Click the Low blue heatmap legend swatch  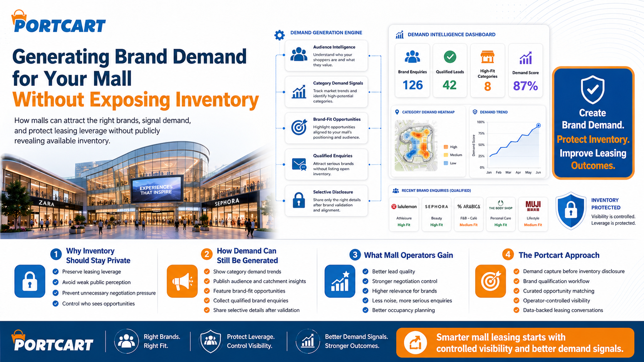pos(446,163)
